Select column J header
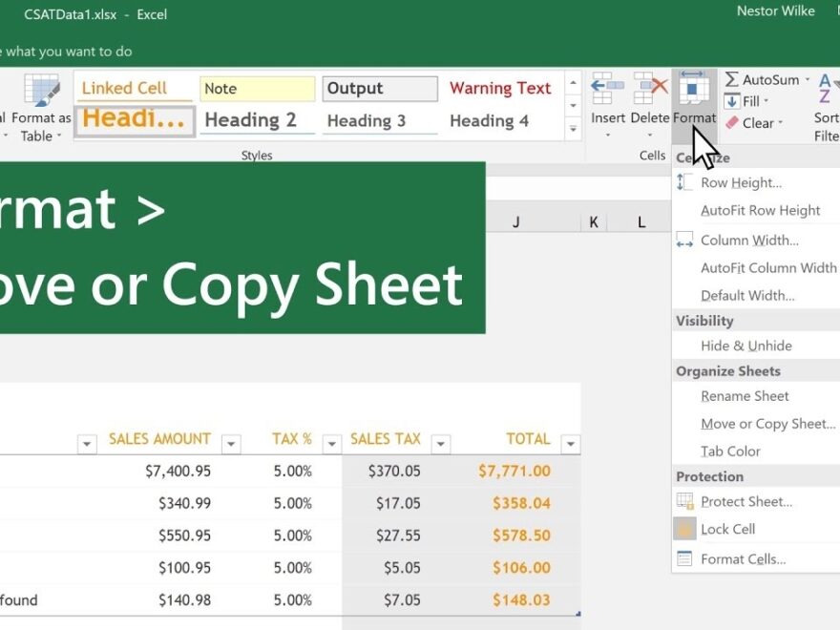Image resolution: width=840 pixels, height=630 pixels. click(515, 220)
